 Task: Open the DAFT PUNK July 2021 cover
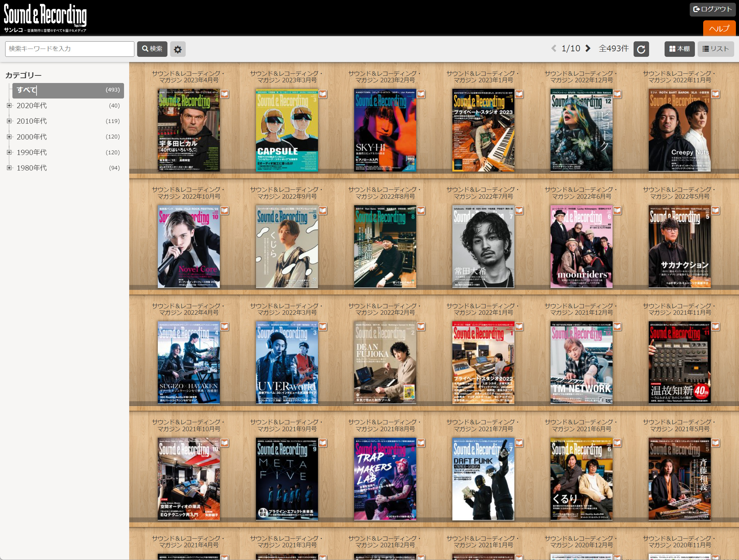pyautogui.click(x=483, y=479)
